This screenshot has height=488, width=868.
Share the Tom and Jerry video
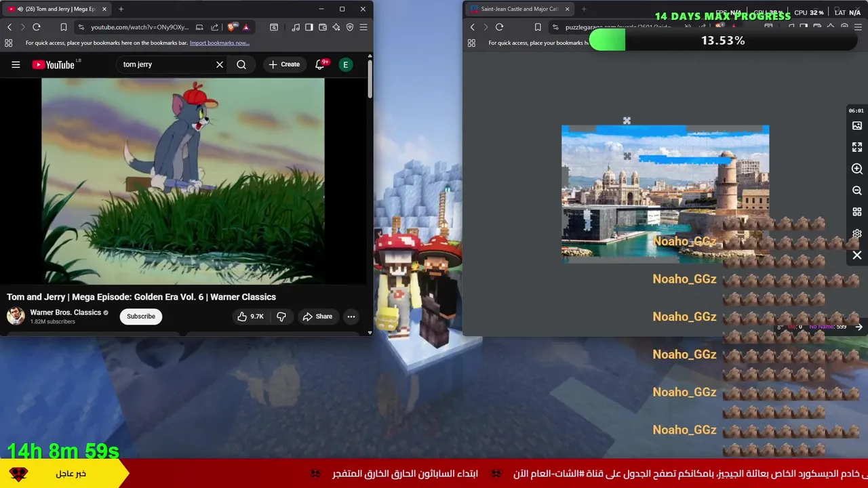[x=317, y=317]
